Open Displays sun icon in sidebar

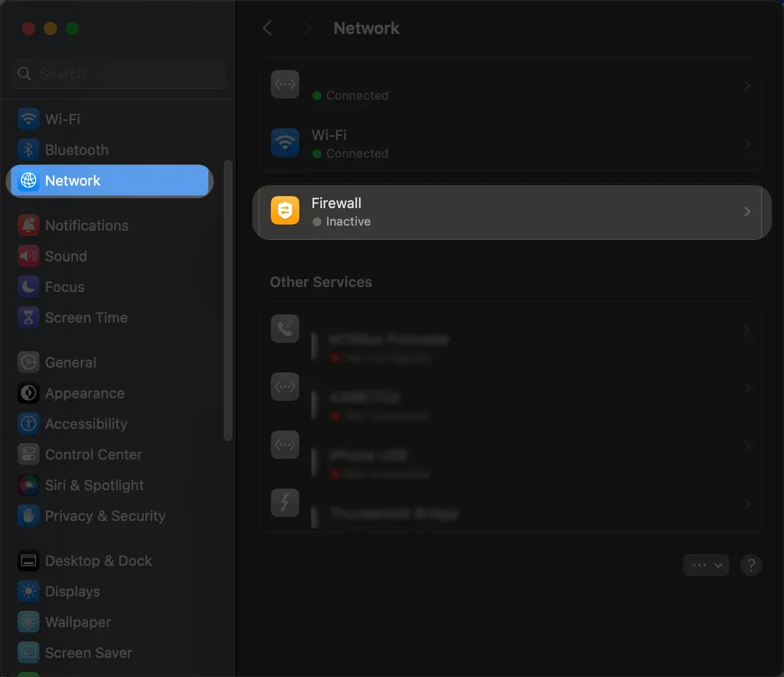(x=28, y=591)
